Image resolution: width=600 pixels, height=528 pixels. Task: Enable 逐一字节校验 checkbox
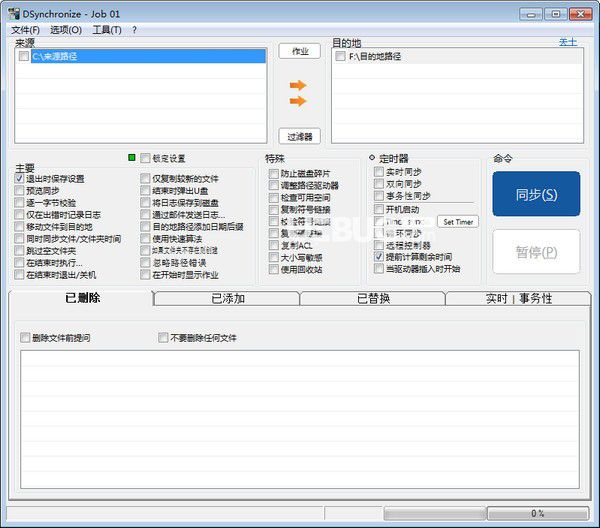pyautogui.click(x=19, y=202)
